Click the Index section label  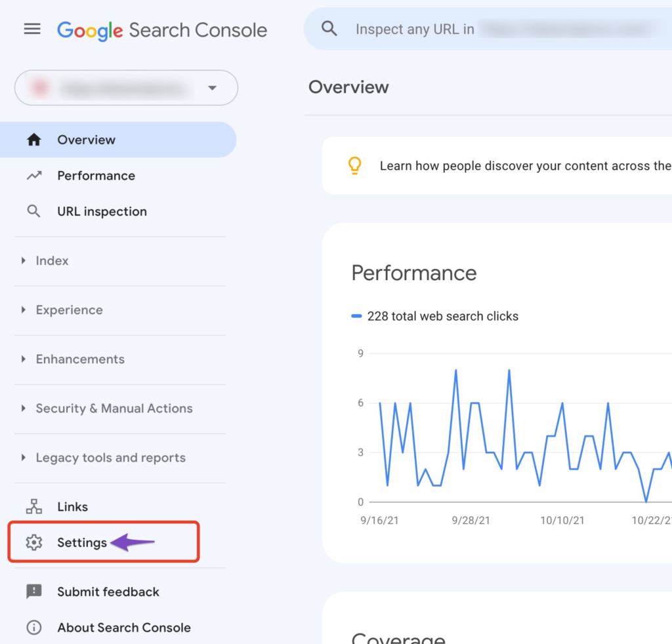coord(52,261)
